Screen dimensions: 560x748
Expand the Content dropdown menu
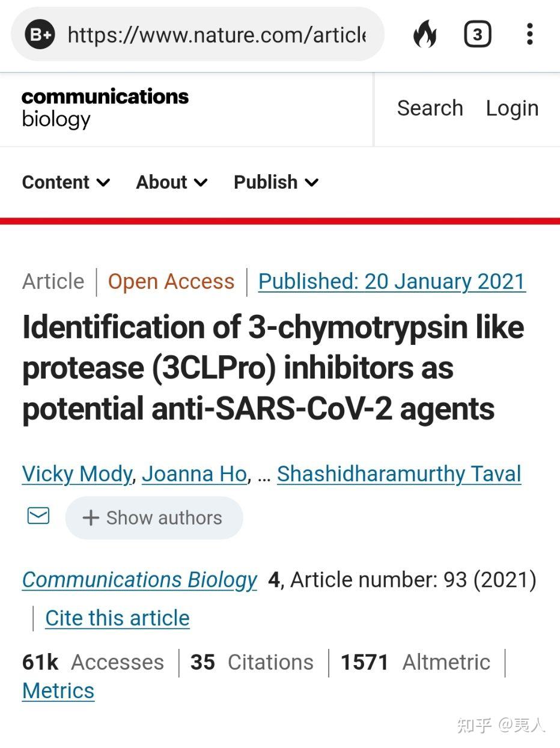[x=66, y=182]
